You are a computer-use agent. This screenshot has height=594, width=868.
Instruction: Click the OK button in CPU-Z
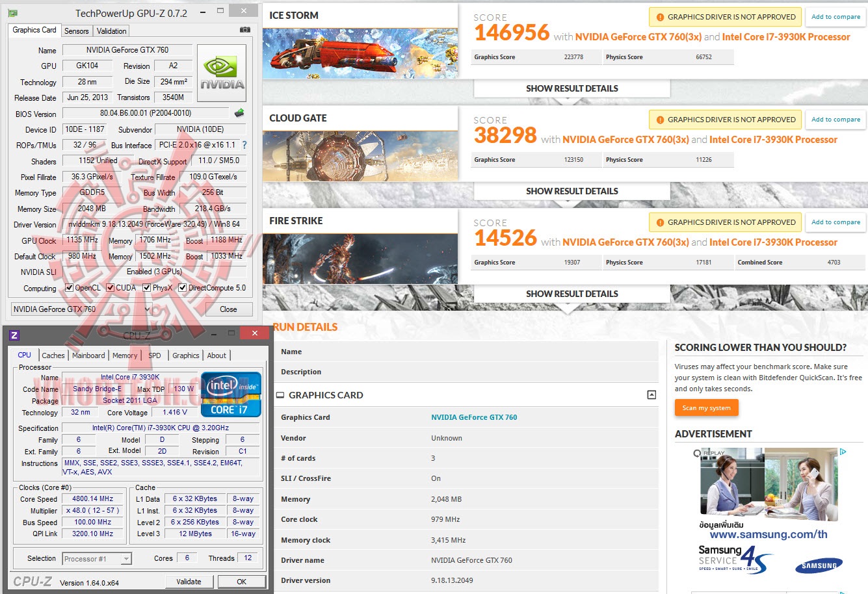tap(242, 582)
